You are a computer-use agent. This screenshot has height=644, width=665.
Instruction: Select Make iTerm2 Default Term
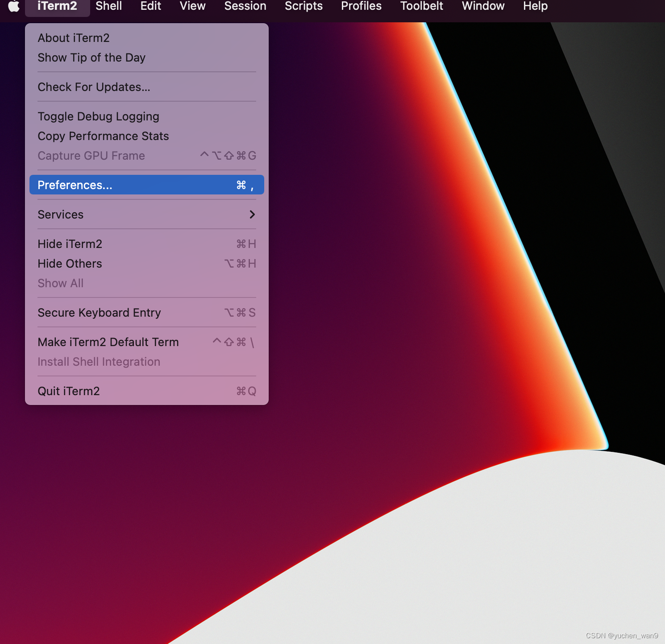(x=147, y=342)
